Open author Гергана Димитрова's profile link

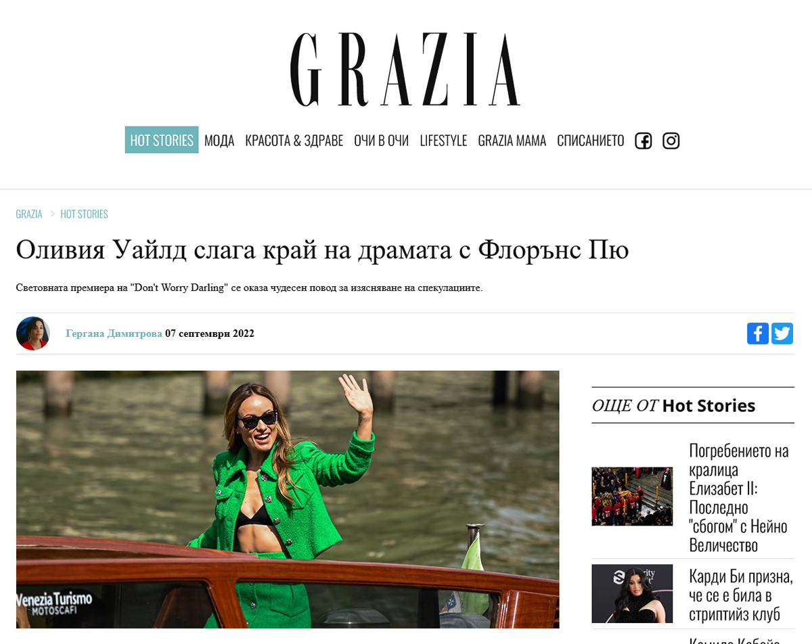point(114,333)
